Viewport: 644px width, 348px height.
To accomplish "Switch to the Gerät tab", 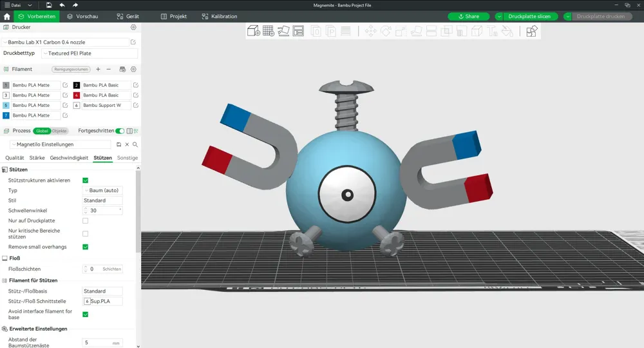I will click(128, 17).
